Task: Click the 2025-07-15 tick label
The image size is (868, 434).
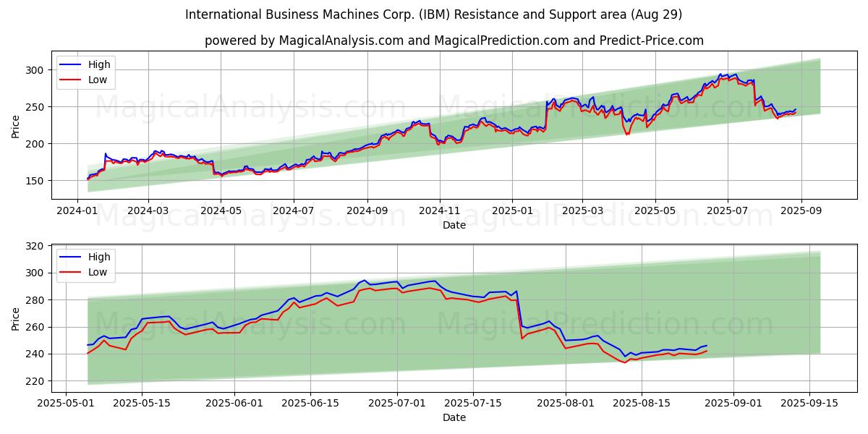Action: pyautogui.click(x=472, y=404)
